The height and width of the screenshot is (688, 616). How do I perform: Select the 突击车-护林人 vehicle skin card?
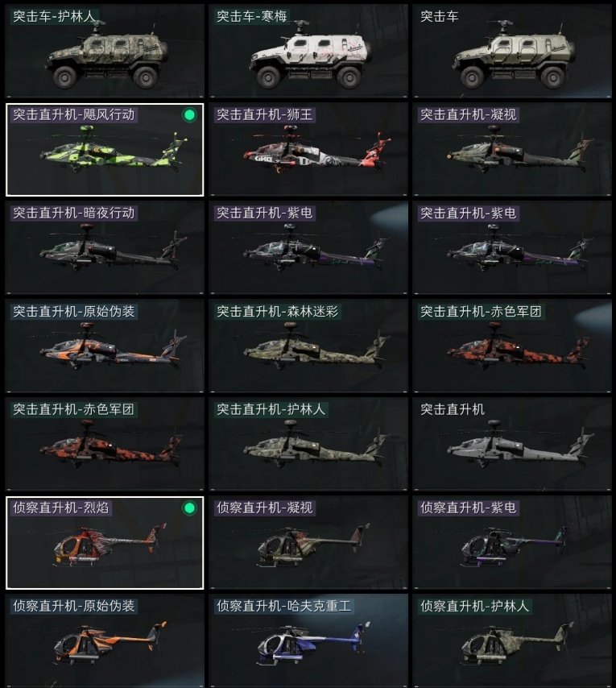(105, 51)
